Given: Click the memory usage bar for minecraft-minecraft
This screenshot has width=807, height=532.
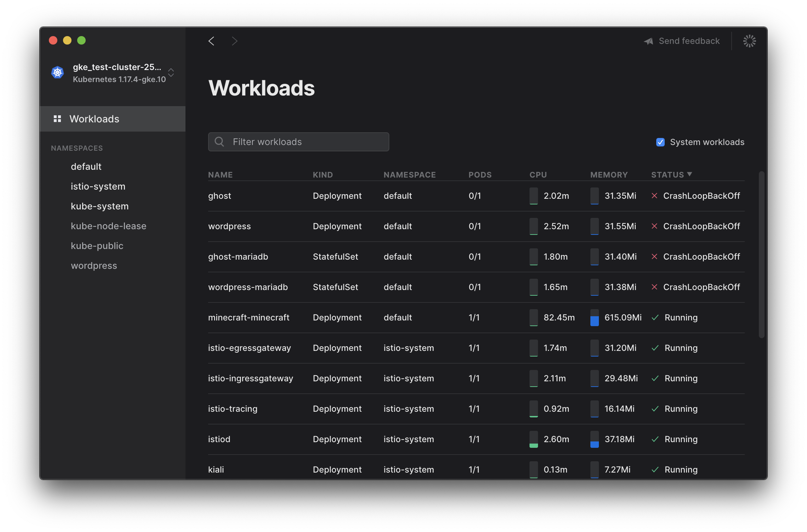Looking at the screenshot, I should [595, 318].
